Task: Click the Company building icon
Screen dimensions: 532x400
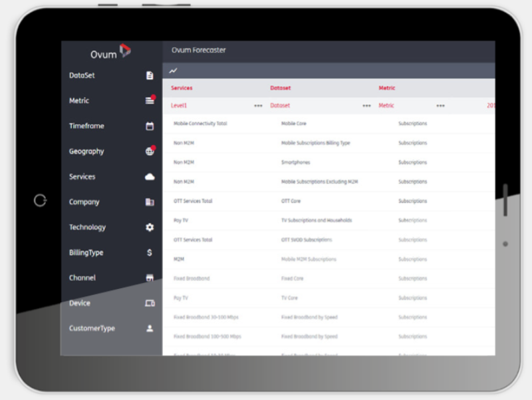Action: click(x=150, y=202)
